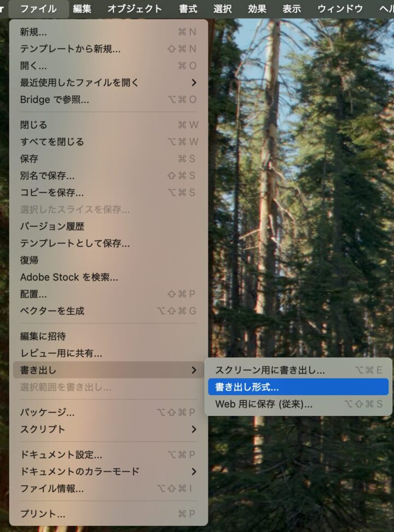Choose バージョン履歴
The height and width of the screenshot is (532, 394).
coord(108,226)
